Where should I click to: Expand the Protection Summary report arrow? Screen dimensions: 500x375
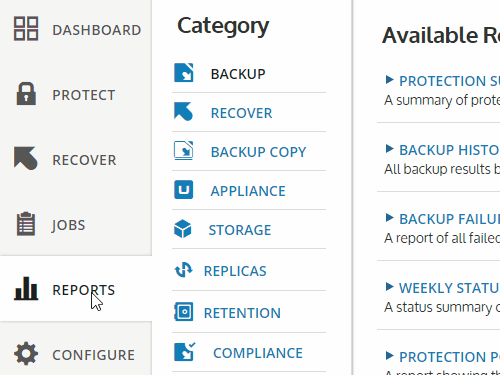pyautogui.click(x=389, y=80)
